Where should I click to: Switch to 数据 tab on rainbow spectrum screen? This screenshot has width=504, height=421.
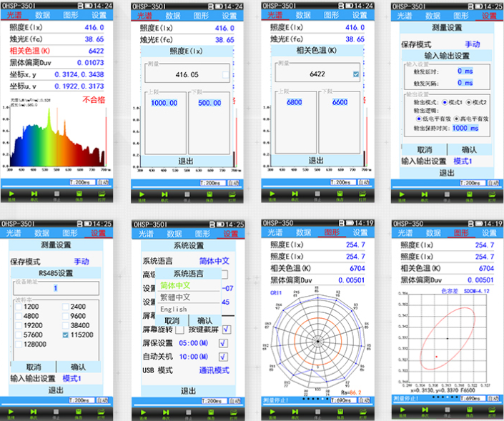(x=42, y=15)
